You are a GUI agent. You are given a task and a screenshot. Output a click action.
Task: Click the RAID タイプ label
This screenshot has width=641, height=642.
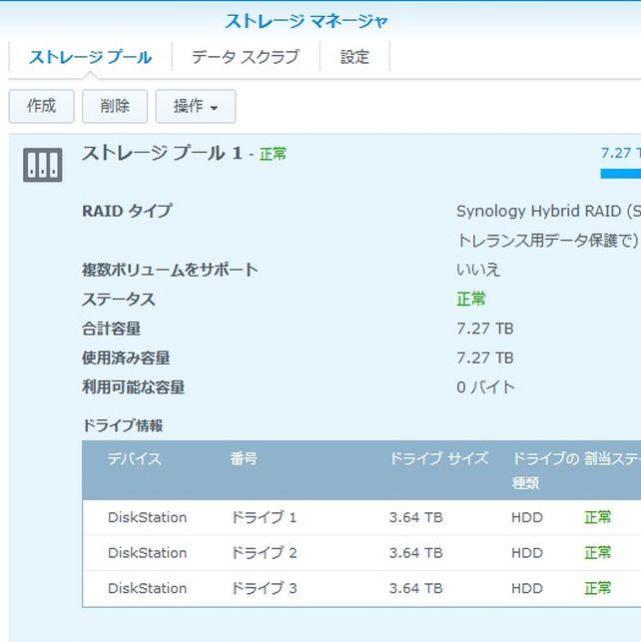127,211
